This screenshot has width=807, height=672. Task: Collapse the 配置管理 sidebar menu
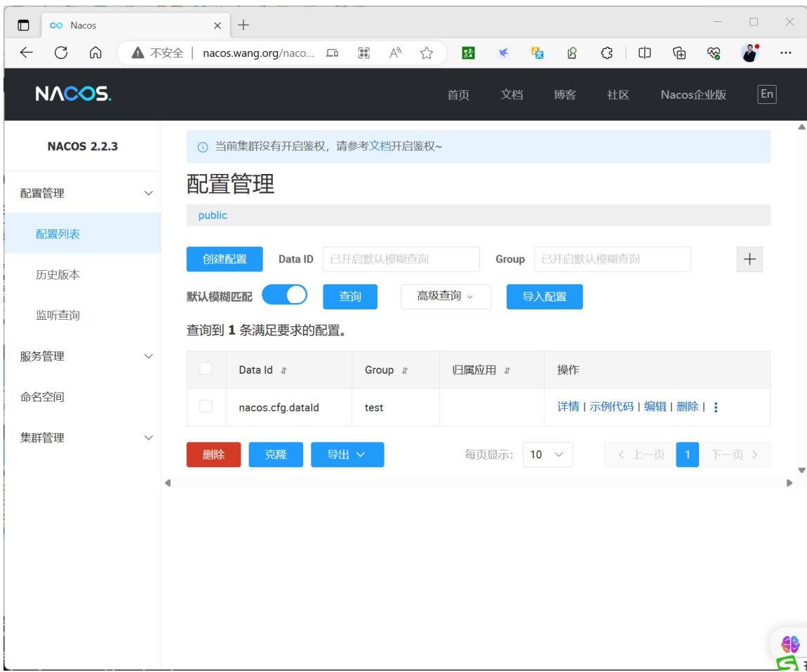[x=83, y=193]
